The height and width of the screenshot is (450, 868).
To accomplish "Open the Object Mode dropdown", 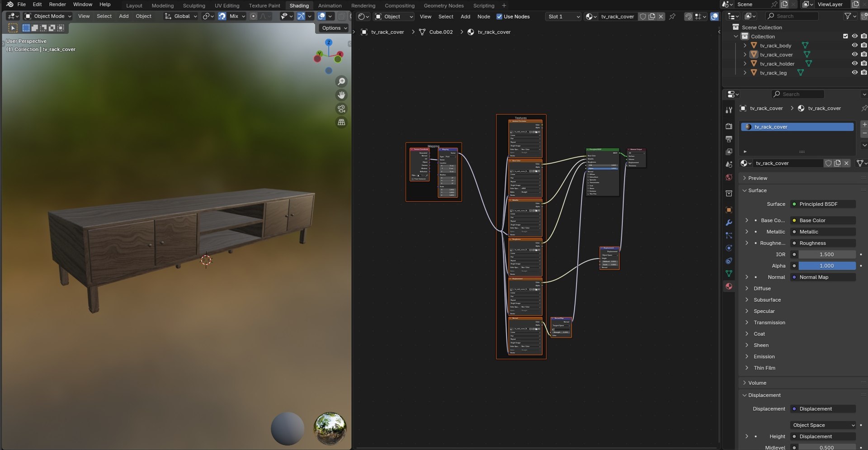I will [x=48, y=16].
